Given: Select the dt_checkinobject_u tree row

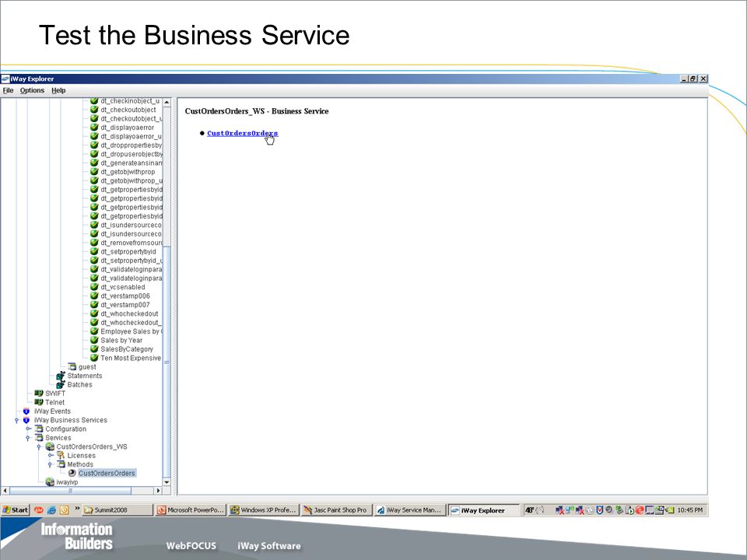Looking at the screenshot, I should tap(130, 101).
